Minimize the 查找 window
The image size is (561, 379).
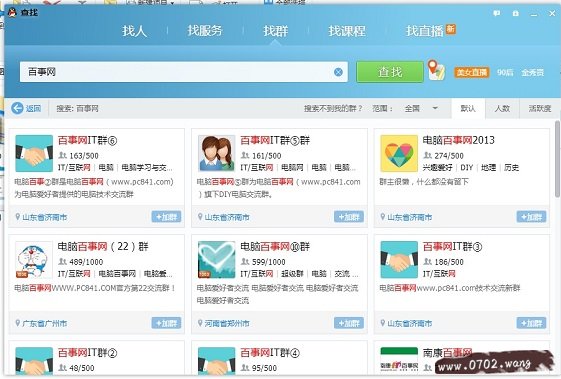[x=534, y=14]
